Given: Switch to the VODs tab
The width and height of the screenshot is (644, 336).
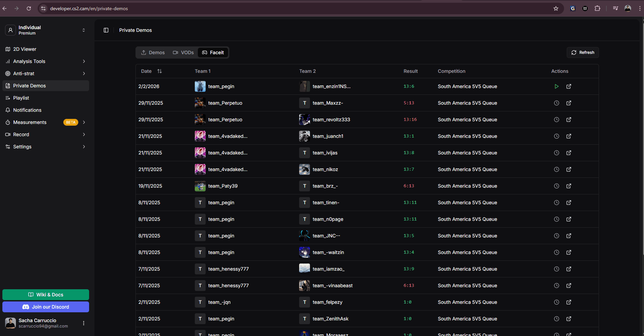Looking at the screenshot, I should (183, 52).
